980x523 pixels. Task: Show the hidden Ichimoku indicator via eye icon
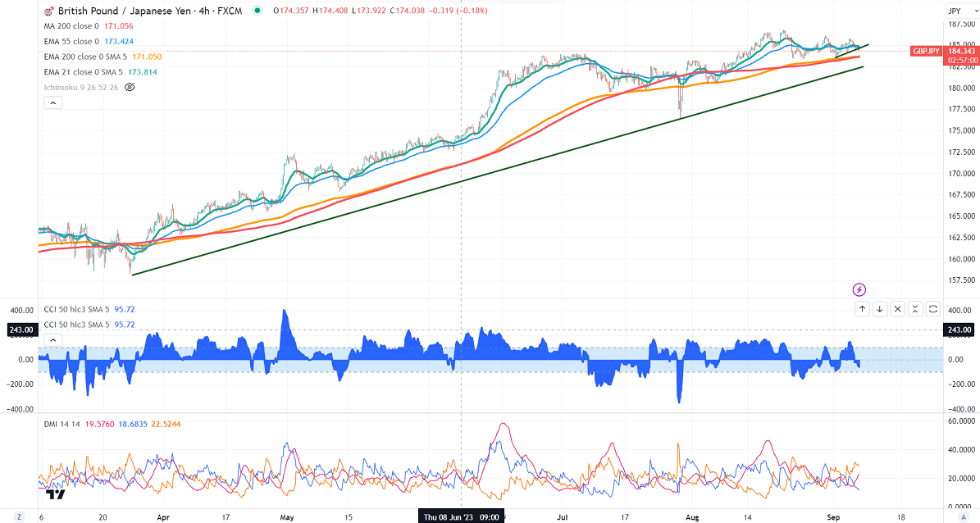tap(130, 88)
